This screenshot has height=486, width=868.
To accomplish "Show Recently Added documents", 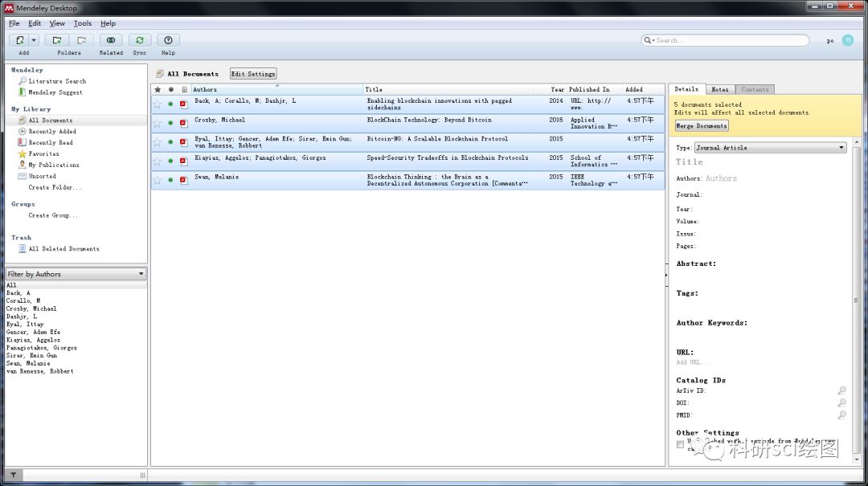I will [x=52, y=131].
